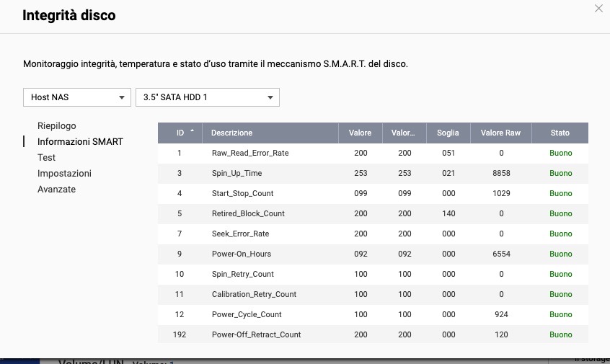Image resolution: width=610 pixels, height=364 pixels.
Task: Go to the Impostazioni section
Action: coord(64,173)
